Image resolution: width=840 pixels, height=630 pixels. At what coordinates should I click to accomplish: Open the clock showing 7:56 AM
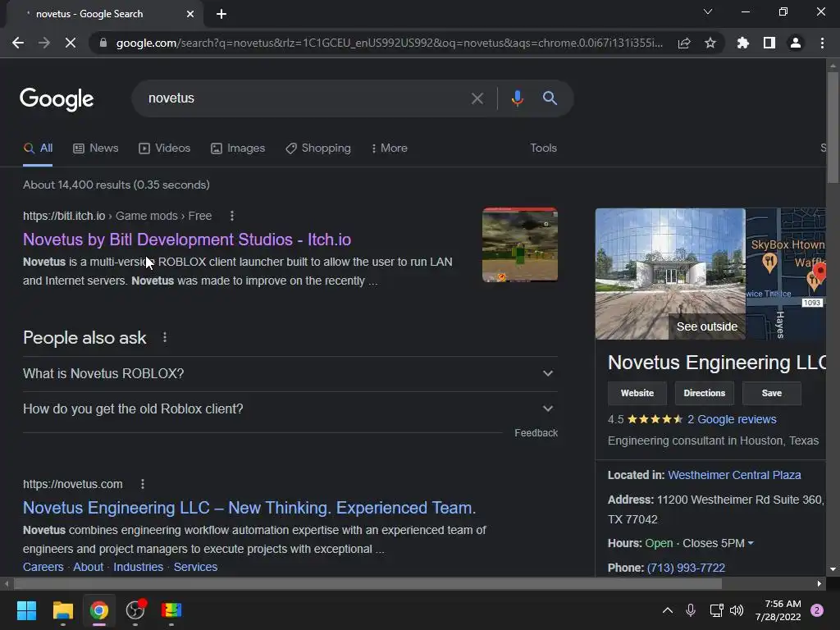click(778, 610)
